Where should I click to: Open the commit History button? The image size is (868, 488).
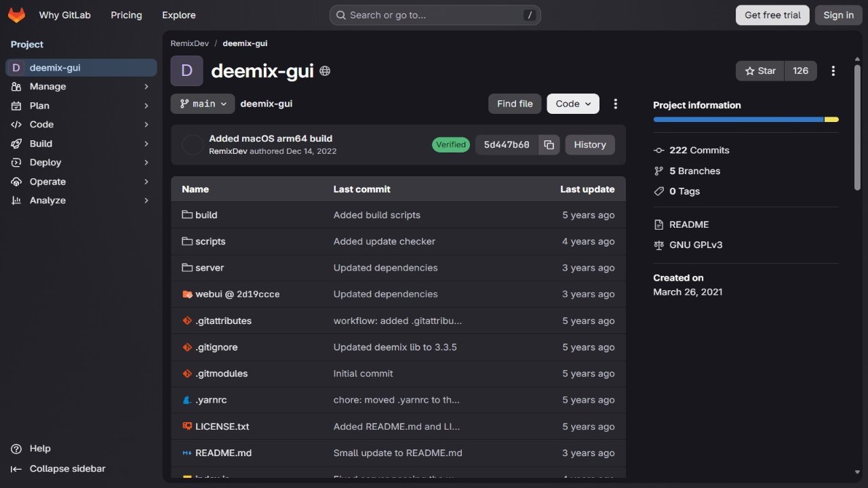point(590,144)
